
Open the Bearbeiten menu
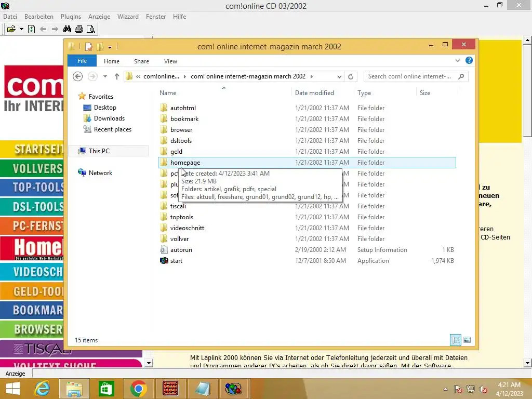(x=38, y=17)
